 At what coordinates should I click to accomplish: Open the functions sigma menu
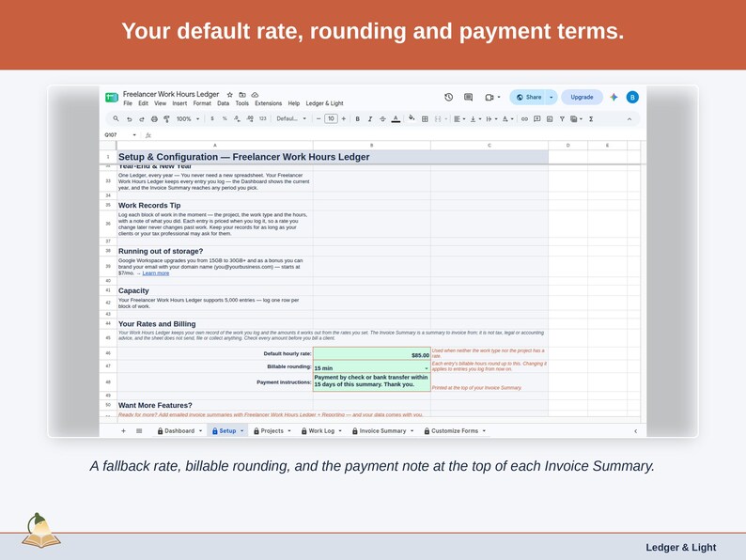click(591, 119)
